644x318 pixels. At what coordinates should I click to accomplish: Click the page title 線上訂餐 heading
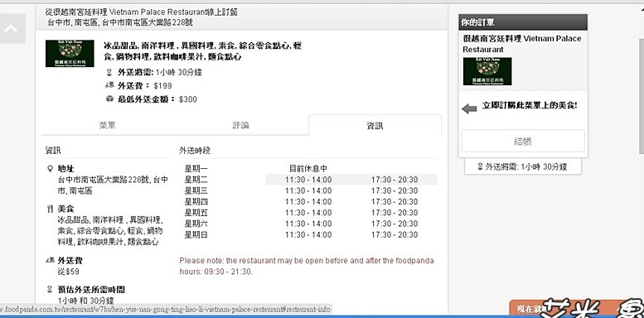pos(141,12)
